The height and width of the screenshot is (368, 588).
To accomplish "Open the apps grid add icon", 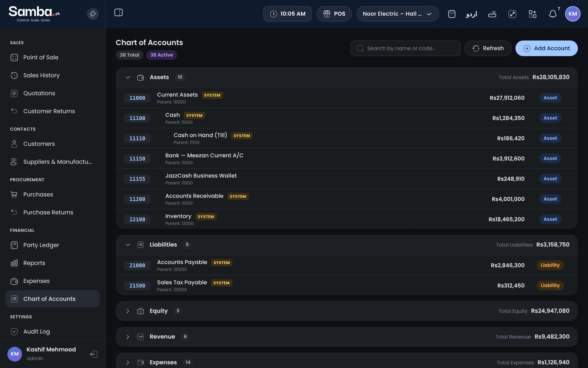I will tap(532, 14).
